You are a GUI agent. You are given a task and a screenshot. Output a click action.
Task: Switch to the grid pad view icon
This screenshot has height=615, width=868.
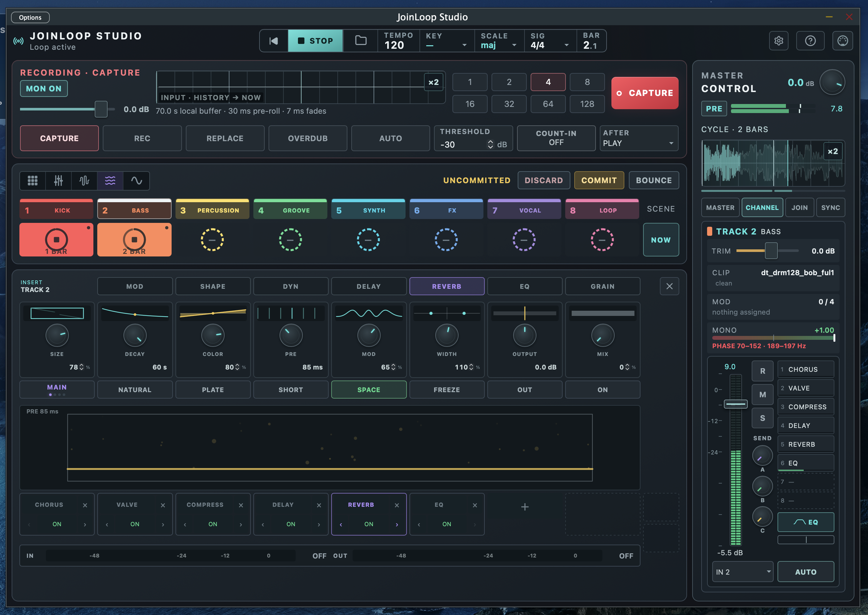[33, 181]
